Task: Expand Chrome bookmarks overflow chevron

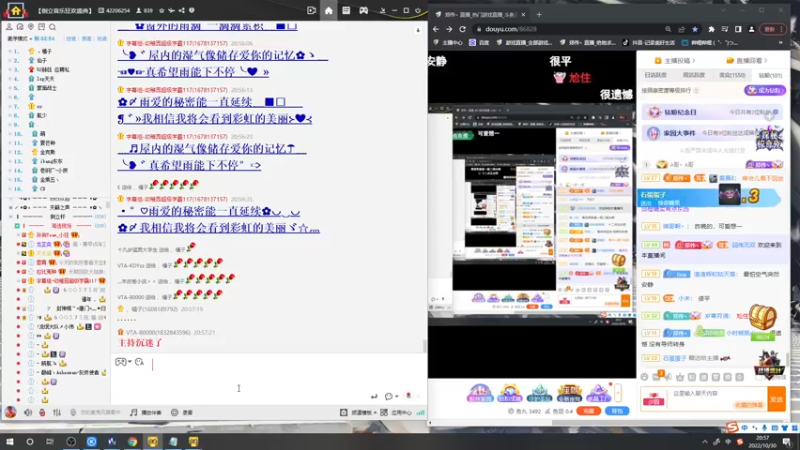Action: (x=781, y=43)
